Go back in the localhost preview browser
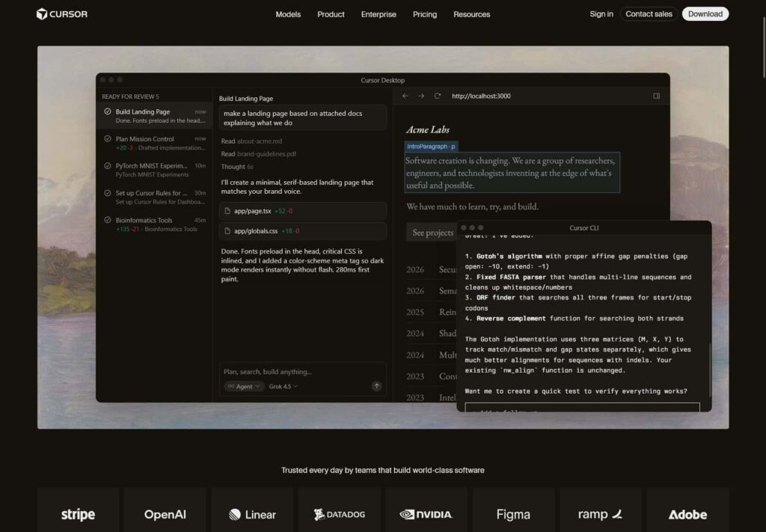 [x=405, y=97]
